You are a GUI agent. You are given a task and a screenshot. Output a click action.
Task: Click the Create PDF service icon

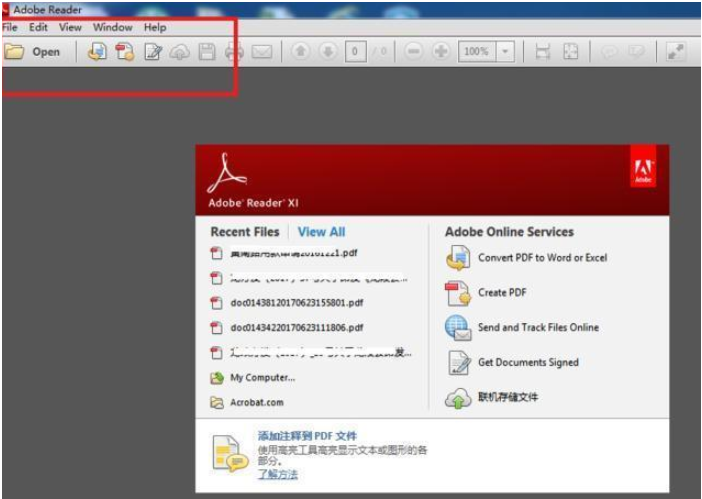tap(458, 293)
